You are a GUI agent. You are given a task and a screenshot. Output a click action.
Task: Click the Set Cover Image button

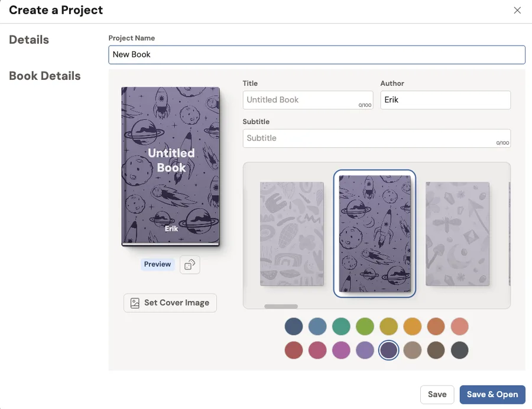pos(170,303)
